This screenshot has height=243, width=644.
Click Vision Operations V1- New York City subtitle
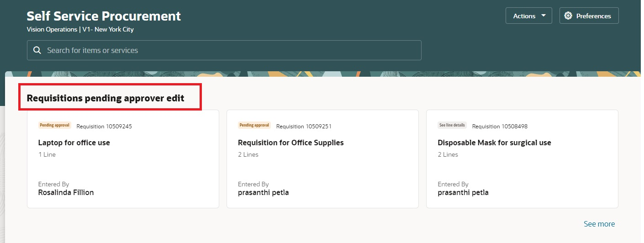pyautogui.click(x=80, y=29)
